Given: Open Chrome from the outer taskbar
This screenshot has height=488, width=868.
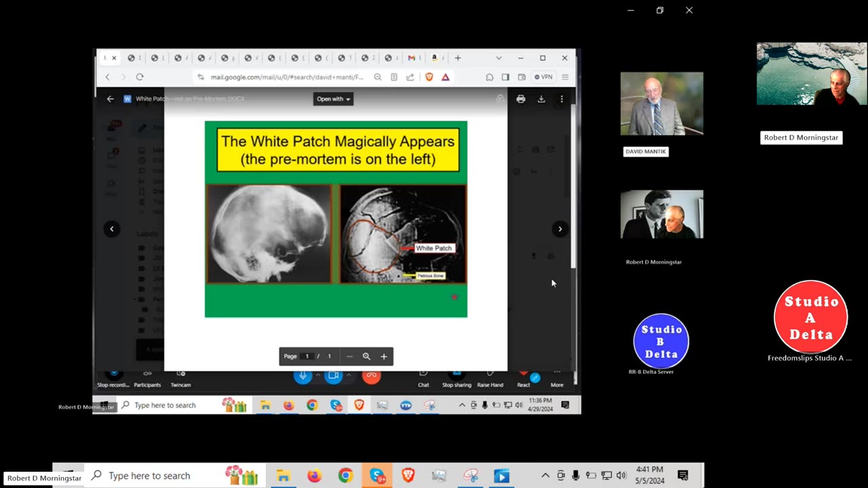Looking at the screenshot, I should coord(346,476).
